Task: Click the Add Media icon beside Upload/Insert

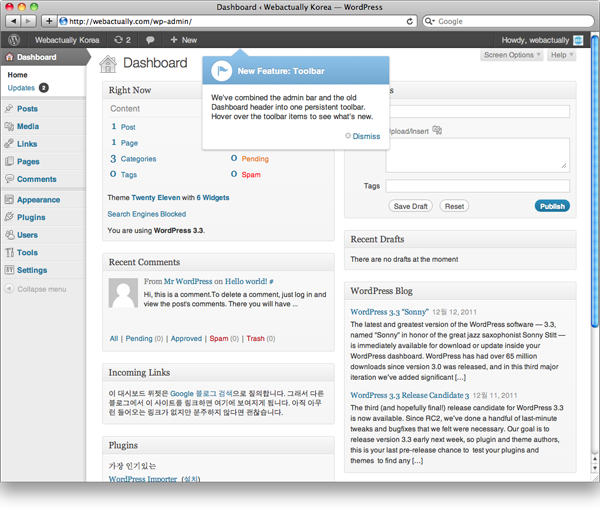Action: pyautogui.click(x=437, y=130)
